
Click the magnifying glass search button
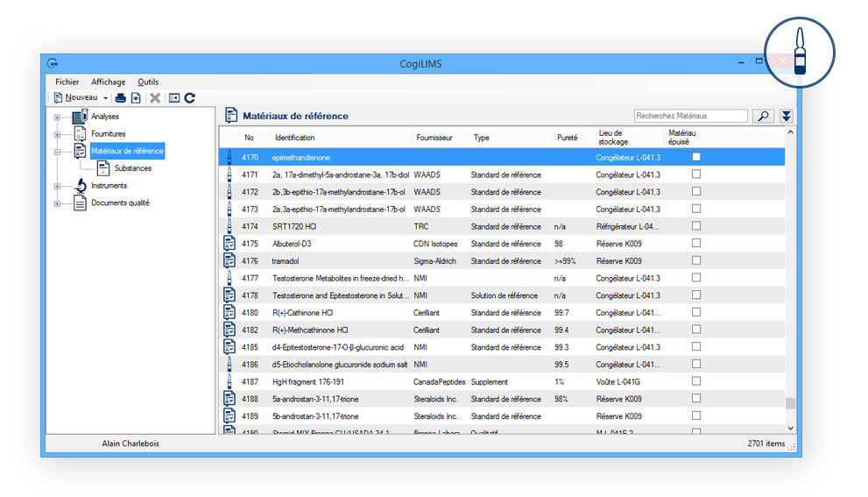pos(762,116)
